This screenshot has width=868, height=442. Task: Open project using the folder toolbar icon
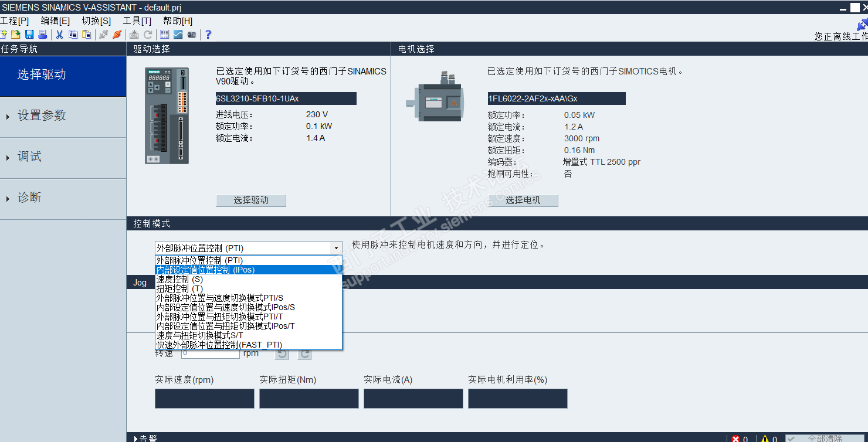[16, 35]
